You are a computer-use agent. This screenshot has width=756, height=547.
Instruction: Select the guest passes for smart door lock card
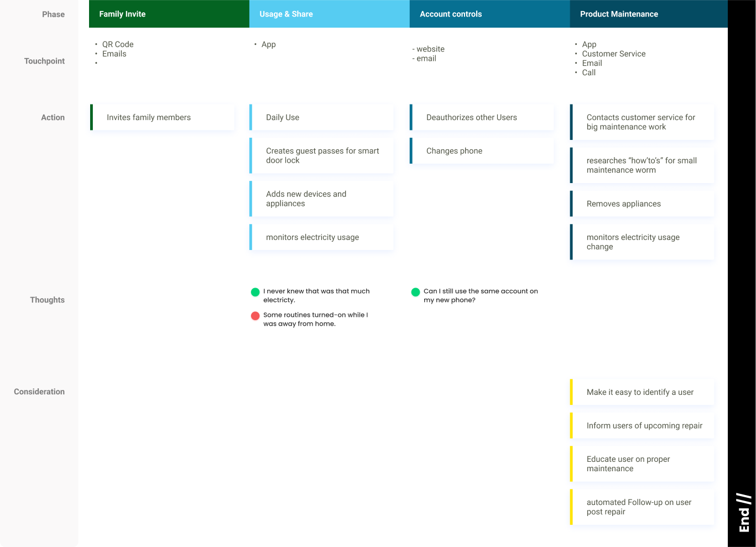coord(321,155)
